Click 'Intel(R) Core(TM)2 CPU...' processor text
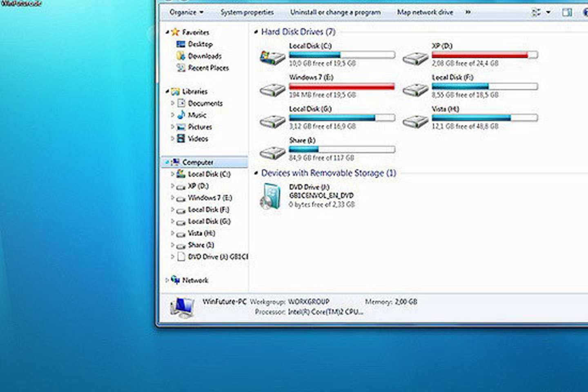588x392 pixels. click(325, 312)
